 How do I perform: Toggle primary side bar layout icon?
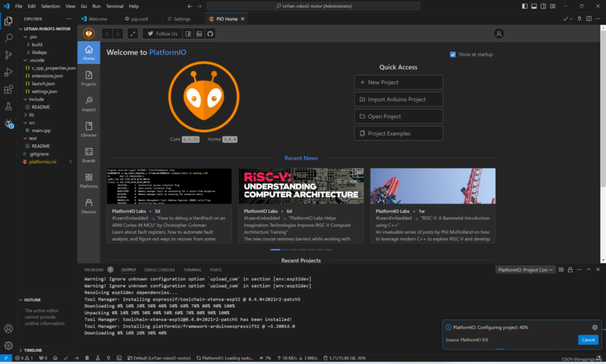pyautogui.click(x=525, y=6)
